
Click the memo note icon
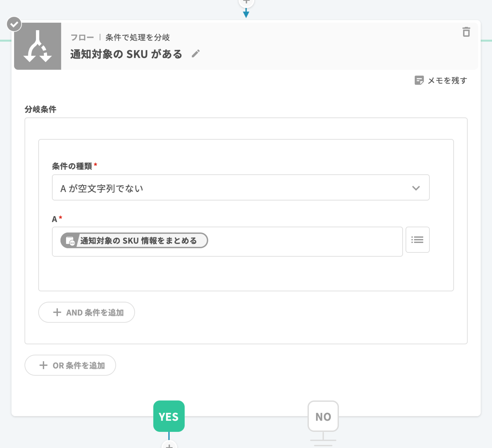(x=419, y=80)
